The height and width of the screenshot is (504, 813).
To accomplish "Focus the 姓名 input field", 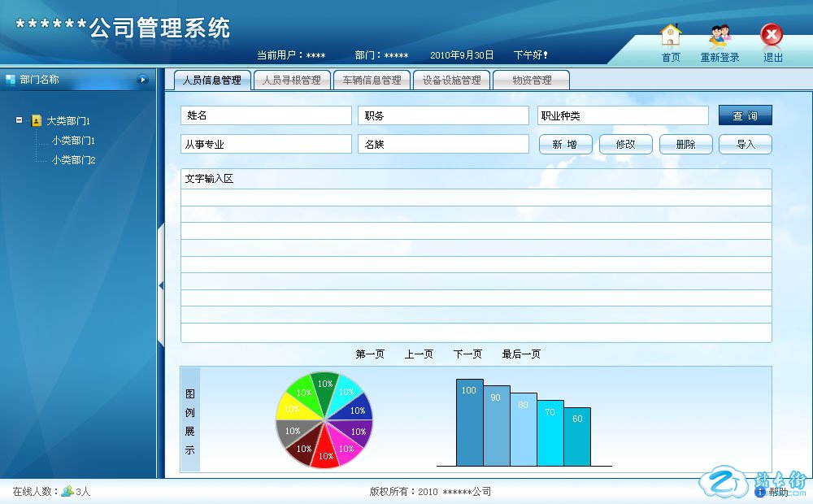I will coord(266,115).
